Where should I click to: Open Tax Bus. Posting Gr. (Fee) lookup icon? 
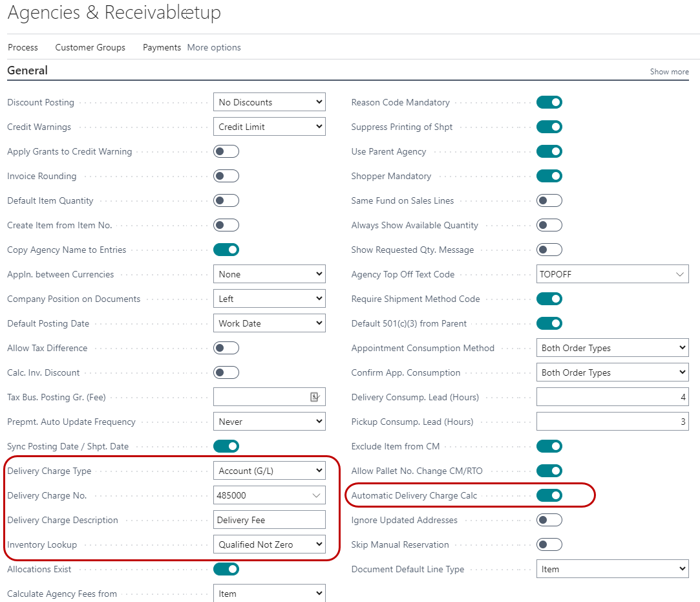pos(315,397)
